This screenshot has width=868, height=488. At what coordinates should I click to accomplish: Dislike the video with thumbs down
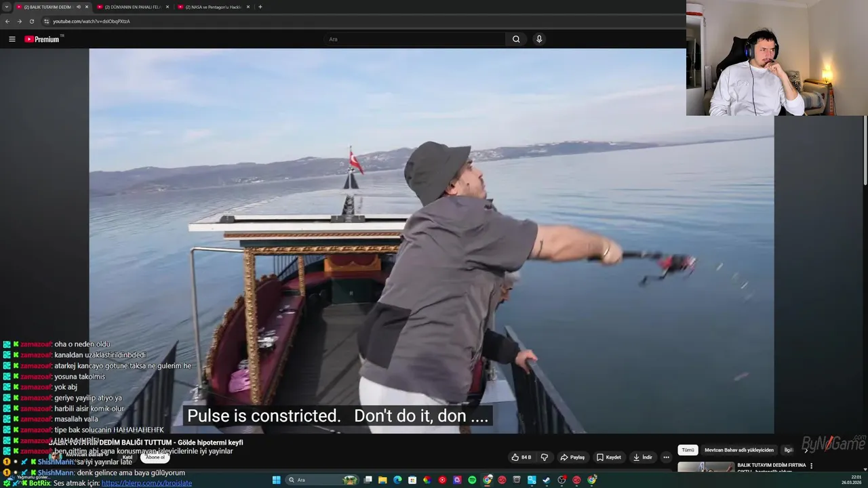point(544,457)
